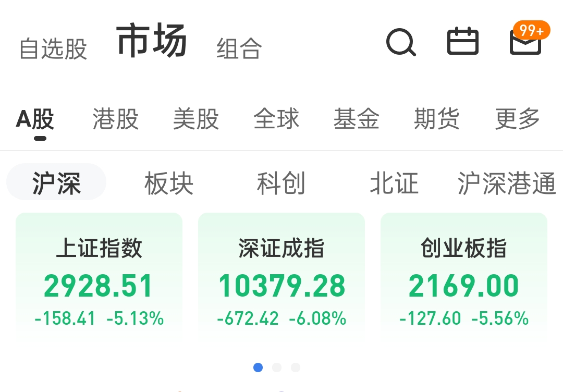Choose the 板块 sub-category
This screenshot has height=392, width=563.
pos(169,183)
